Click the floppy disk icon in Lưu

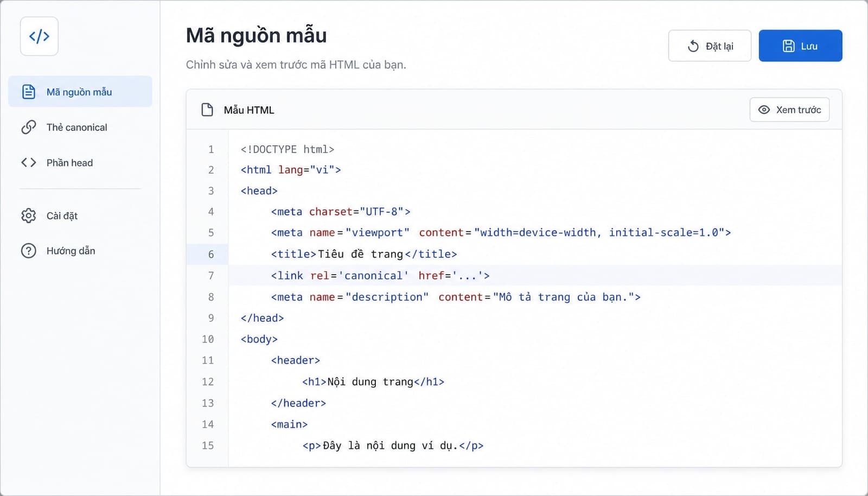pyautogui.click(x=788, y=46)
